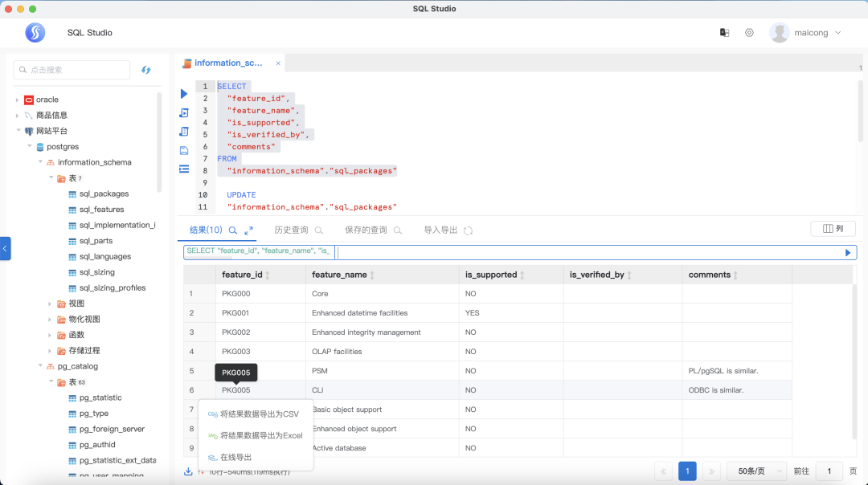Collapse the left sidebar handle

coord(5,248)
